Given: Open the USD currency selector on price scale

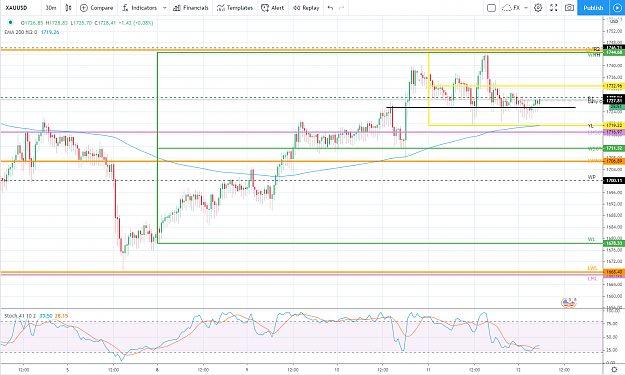Looking at the screenshot, I should click(x=614, y=21).
